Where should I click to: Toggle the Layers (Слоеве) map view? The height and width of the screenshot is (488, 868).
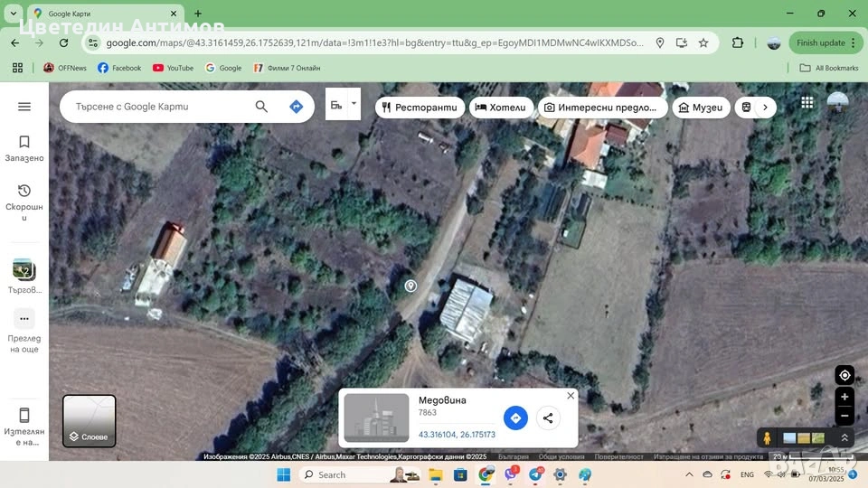point(89,421)
